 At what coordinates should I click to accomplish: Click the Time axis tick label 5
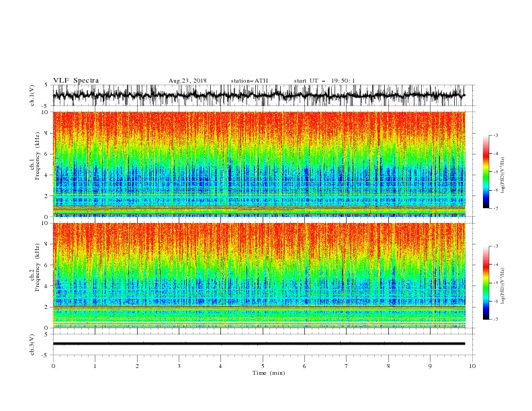coord(263,366)
